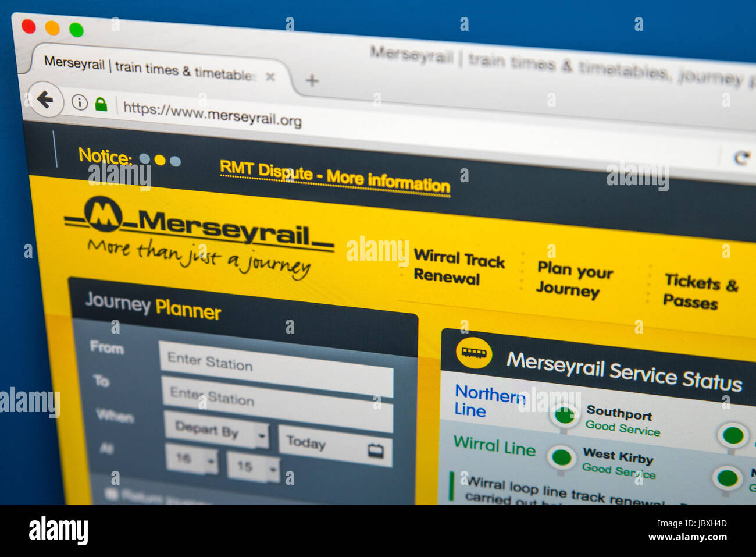756x557 pixels.
Task: Click the yellow train service status icon
Action: point(474,353)
